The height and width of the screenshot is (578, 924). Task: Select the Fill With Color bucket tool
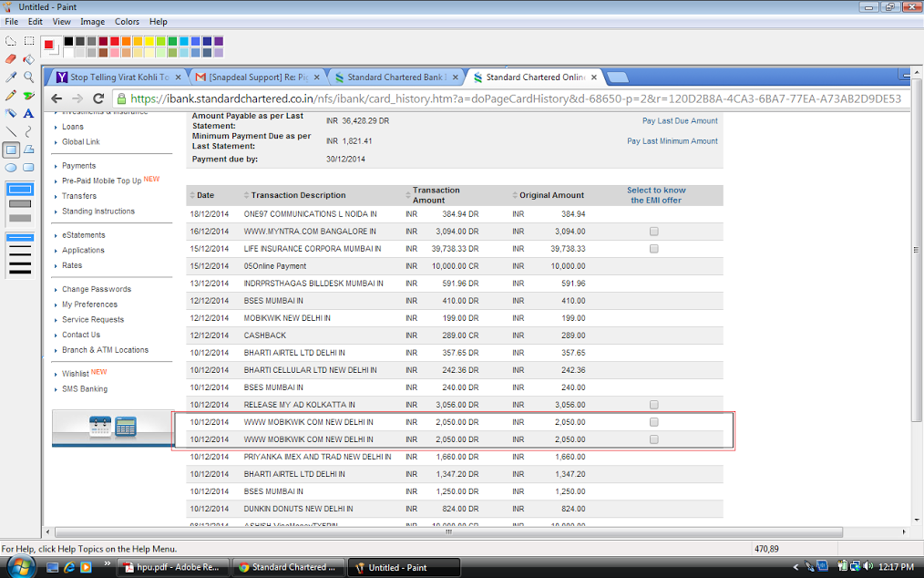coord(28,59)
